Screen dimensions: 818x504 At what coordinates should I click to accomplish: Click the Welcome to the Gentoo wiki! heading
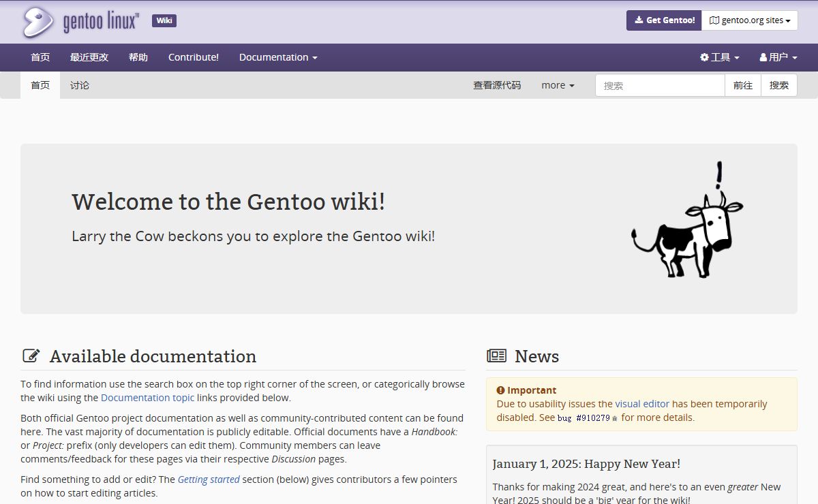pos(228,202)
